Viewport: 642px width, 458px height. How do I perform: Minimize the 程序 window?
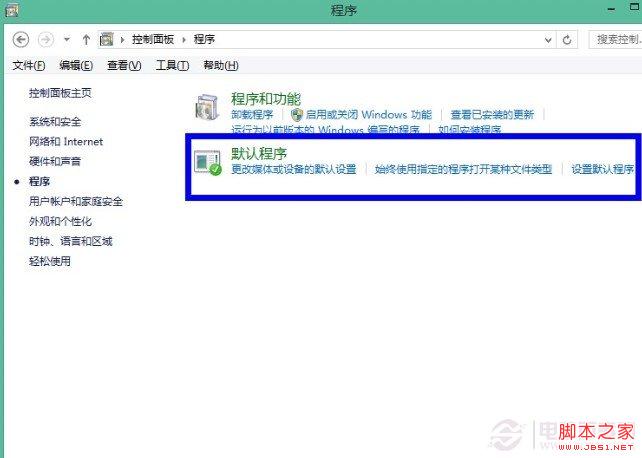pyautogui.click(x=611, y=9)
